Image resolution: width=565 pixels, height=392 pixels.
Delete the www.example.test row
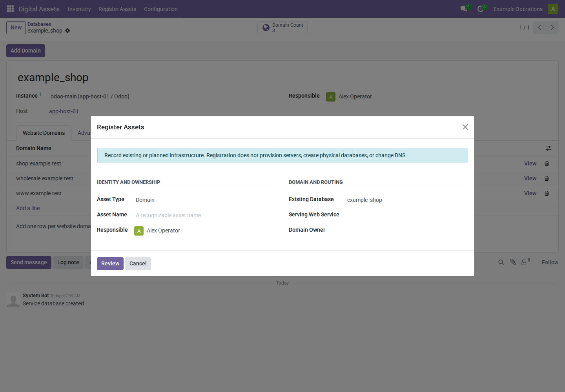click(547, 193)
